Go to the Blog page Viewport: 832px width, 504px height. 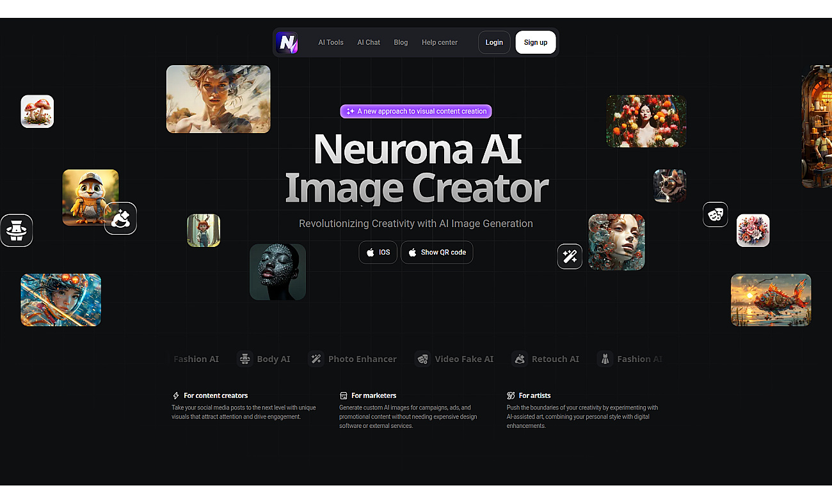click(401, 43)
